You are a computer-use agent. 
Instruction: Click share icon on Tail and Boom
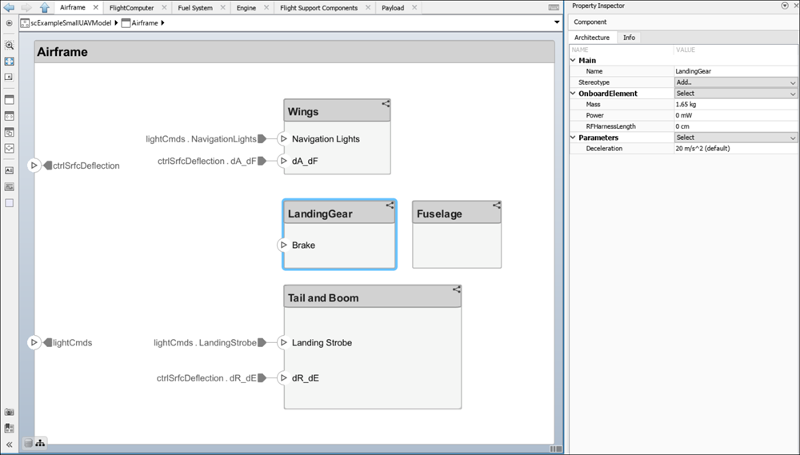(456, 290)
